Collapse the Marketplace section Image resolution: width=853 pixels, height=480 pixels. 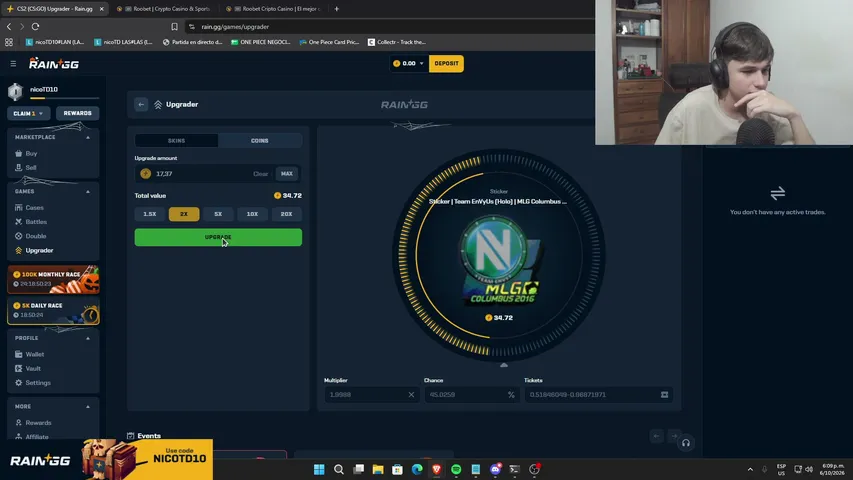88,137
